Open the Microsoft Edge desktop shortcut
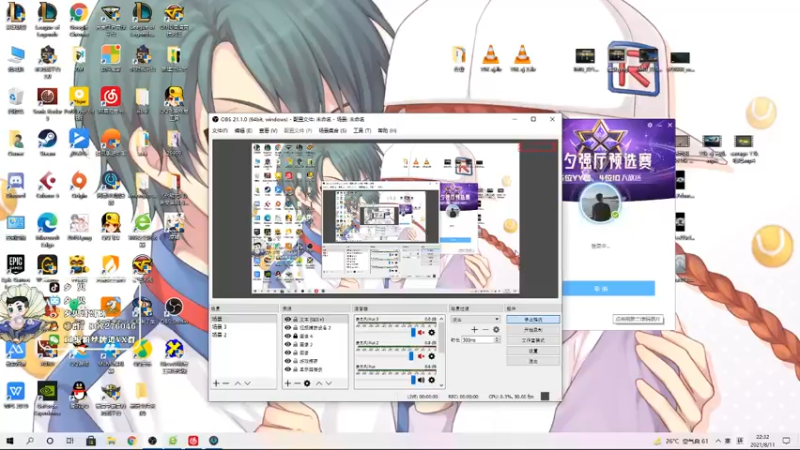The width and height of the screenshot is (800, 450). (47, 231)
